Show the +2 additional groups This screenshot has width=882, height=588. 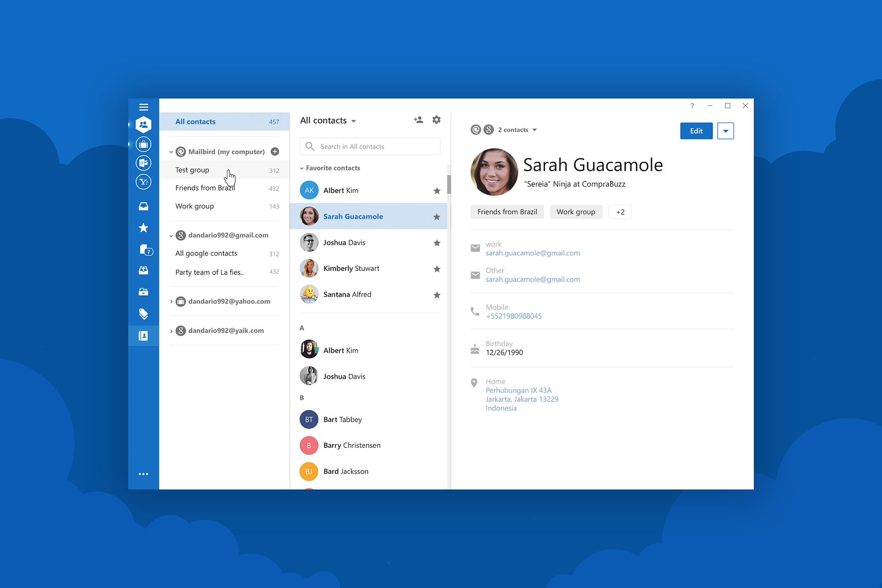(x=620, y=212)
